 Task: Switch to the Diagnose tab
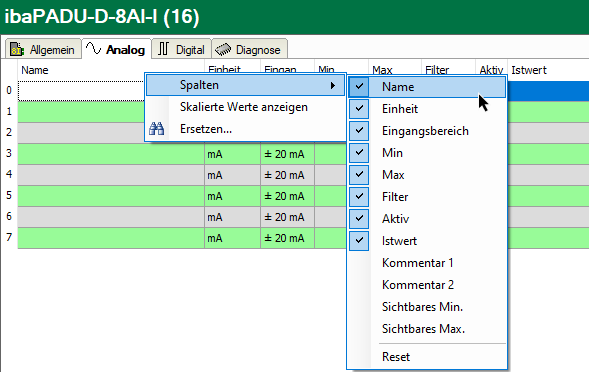(250, 49)
